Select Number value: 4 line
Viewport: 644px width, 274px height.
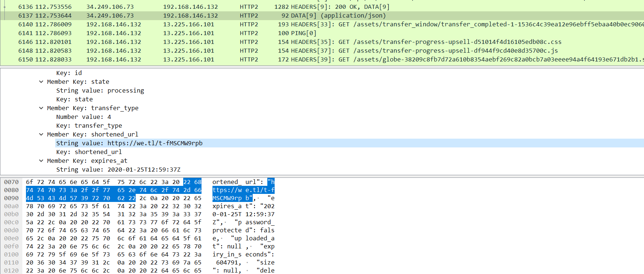[84, 117]
